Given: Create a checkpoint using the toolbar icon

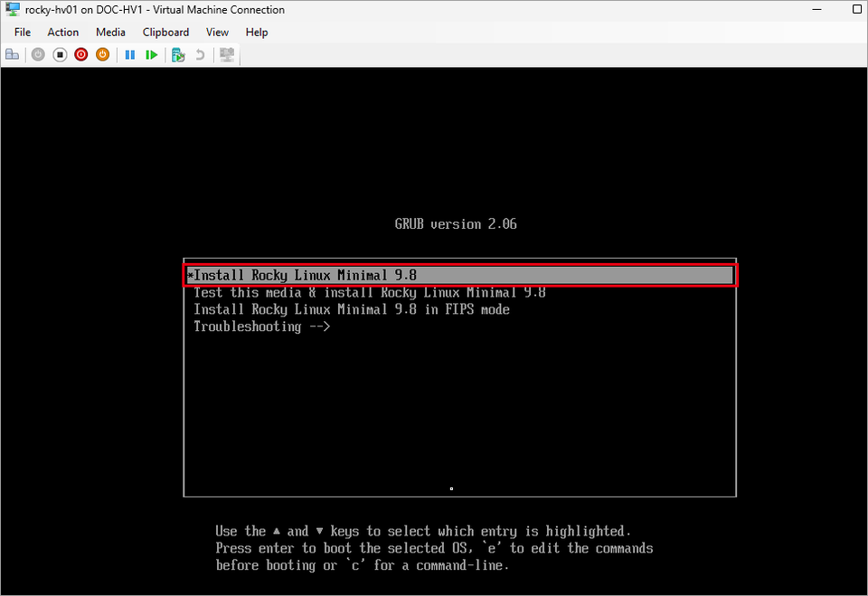Looking at the screenshot, I should 178,54.
